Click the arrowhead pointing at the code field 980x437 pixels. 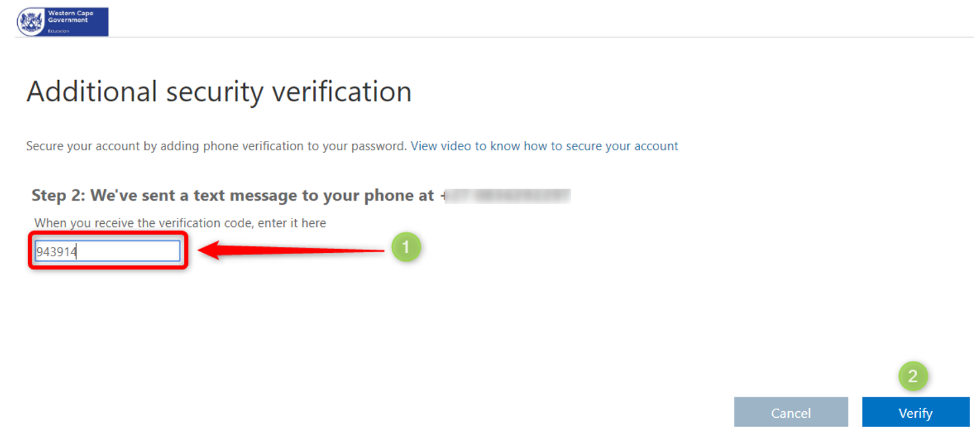click(210, 250)
